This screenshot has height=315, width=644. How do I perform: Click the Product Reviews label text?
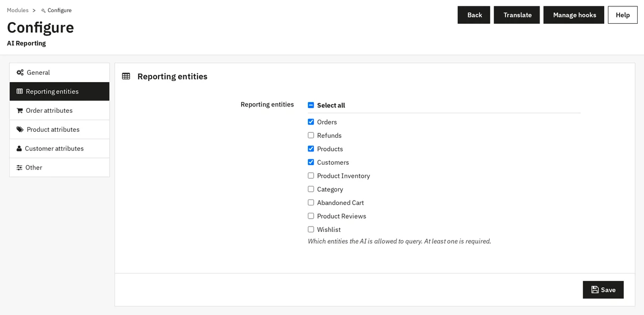point(341,216)
